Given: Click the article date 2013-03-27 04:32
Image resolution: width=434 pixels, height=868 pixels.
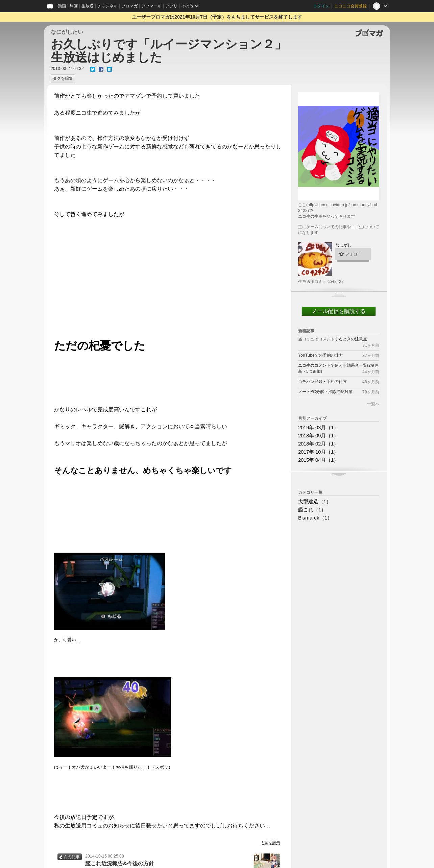Looking at the screenshot, I should pyautogui.click(x=67, y=69).
